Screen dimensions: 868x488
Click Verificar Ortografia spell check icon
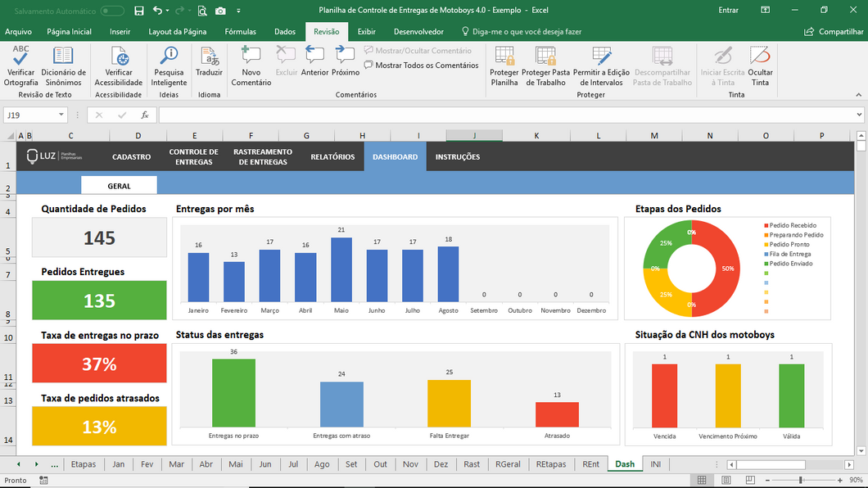[x=20, y=56]
